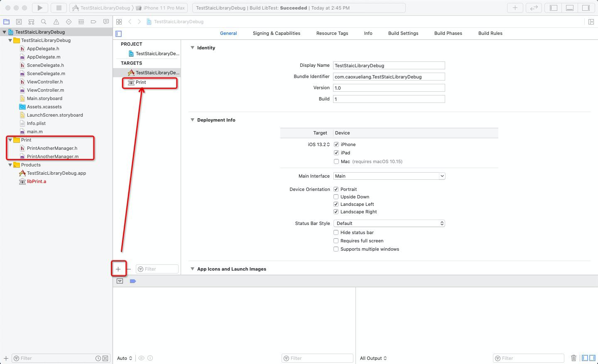The width and height of the screenshot is (598, 364).
Task: Open the Library with the plus toolbar button
Action: [x=515, y=8]
